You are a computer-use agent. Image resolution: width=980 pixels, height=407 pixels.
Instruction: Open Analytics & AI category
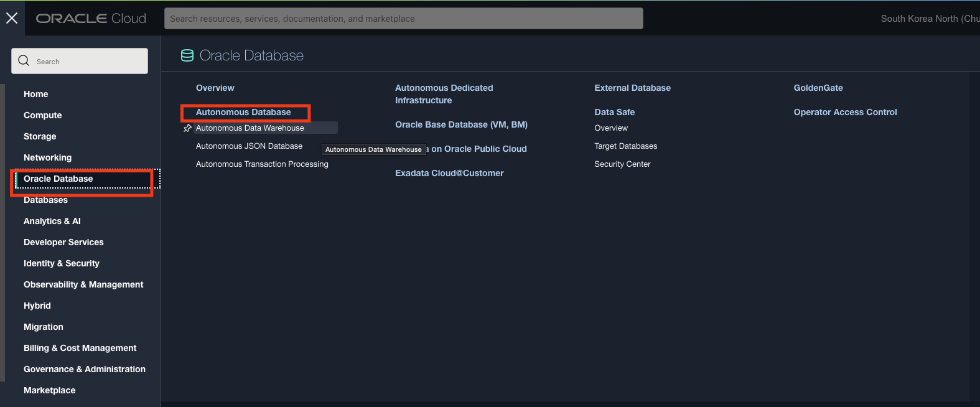pyautogui.click(x=52, y=221)
